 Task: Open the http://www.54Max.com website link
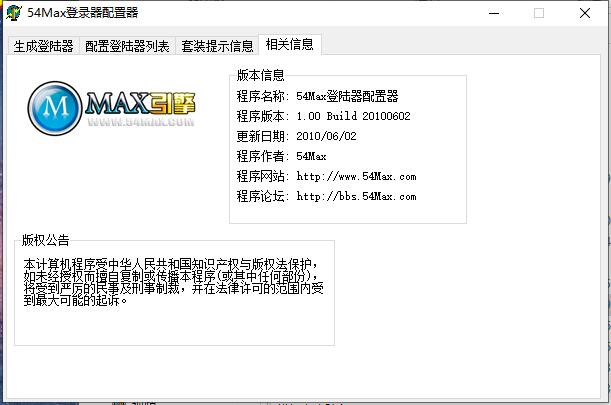click(356, 176)
